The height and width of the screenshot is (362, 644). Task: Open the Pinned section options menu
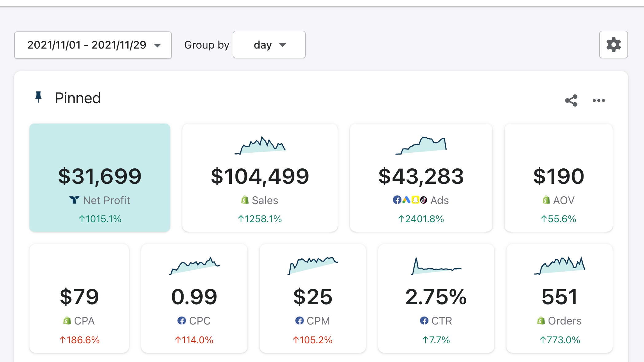[599, 100]
